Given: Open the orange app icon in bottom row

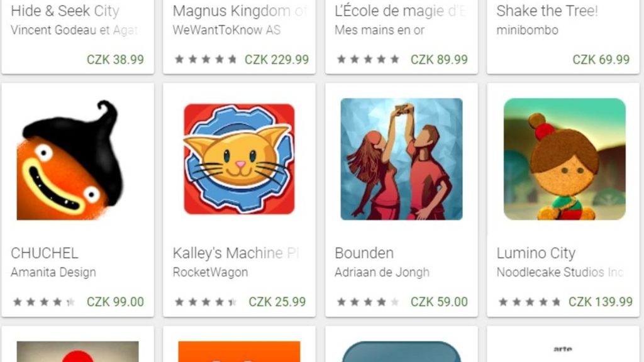Looking at the screenshot, I should [239, 352].
